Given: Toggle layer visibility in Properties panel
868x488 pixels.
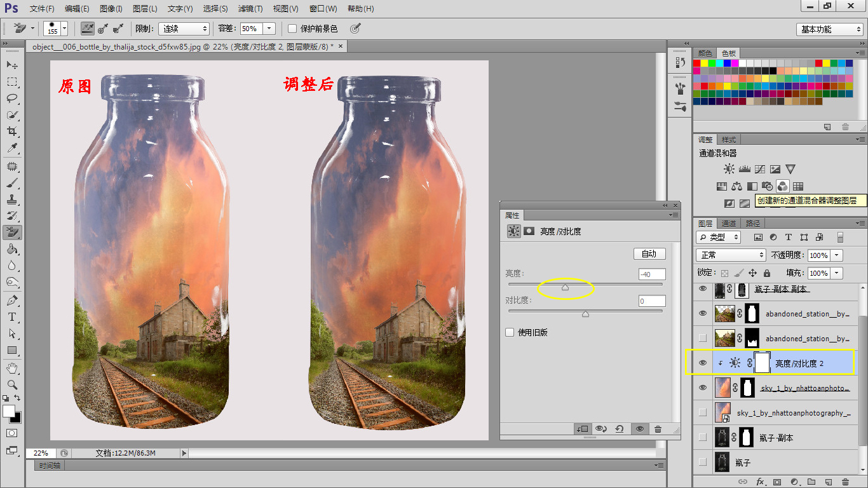Looking at the screenshot, I should pos(639,429).
